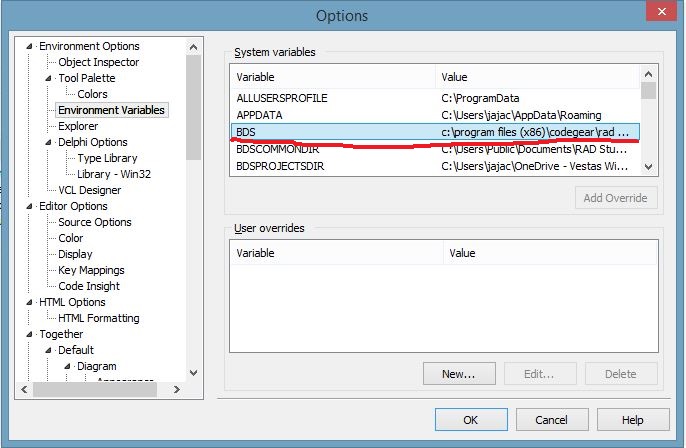Viewport: 686px width, 448px height.
Task: Open the Colors page under Tool Palette
Action: click(92, 94)
